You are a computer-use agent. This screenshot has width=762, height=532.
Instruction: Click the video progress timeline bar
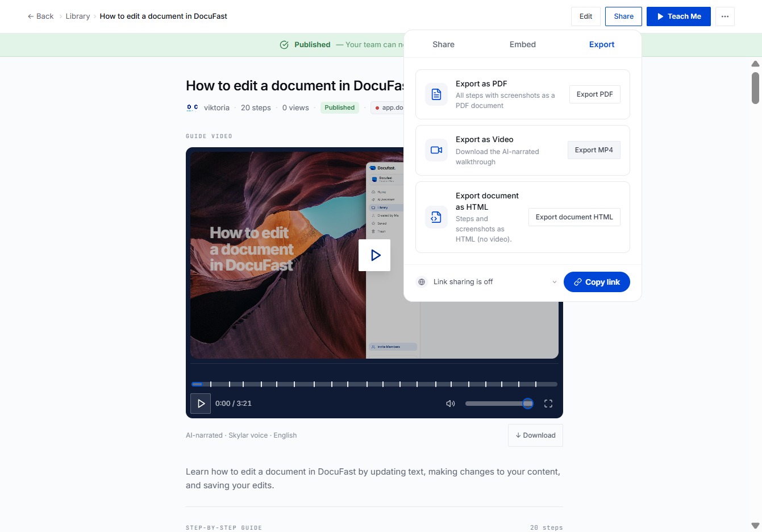(x=374, y=384)
